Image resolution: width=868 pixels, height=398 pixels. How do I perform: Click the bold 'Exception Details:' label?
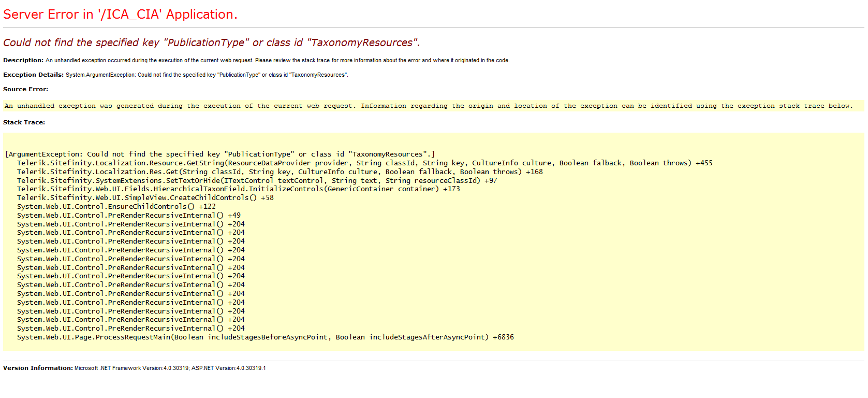33,75
